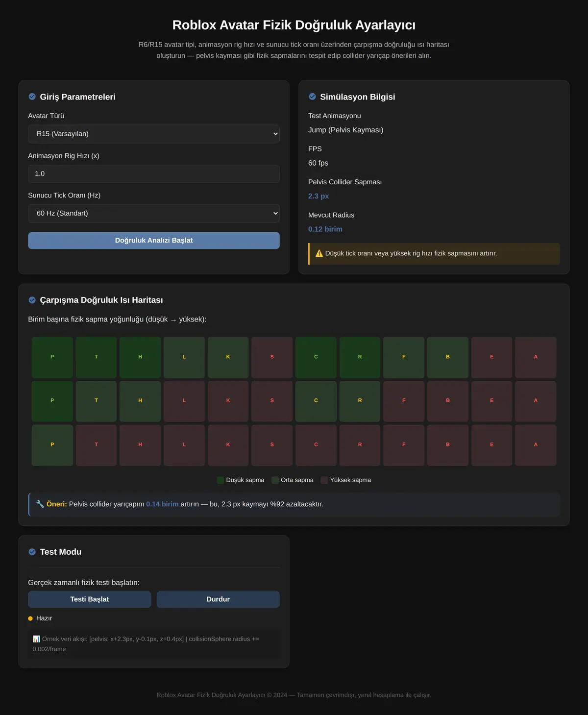The height and width of the screenshot is (715, 588).
Task: Select the heatmap cell with yellow letter P
Action: click(52, 445)
